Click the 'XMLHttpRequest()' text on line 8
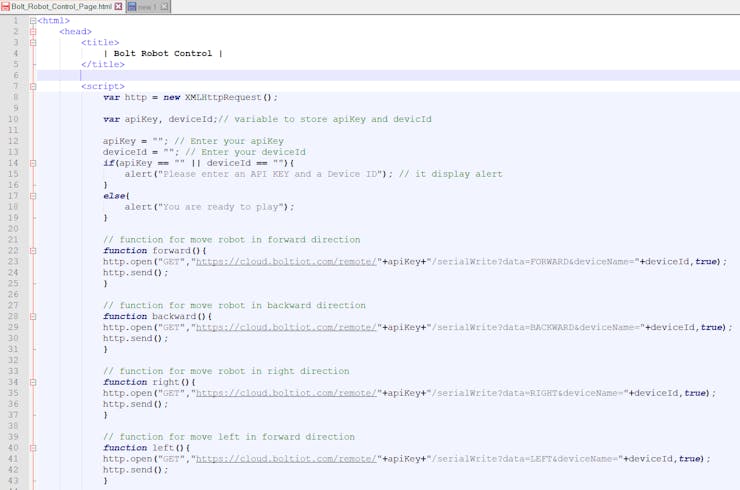740x490 pixels. [228, 97]
